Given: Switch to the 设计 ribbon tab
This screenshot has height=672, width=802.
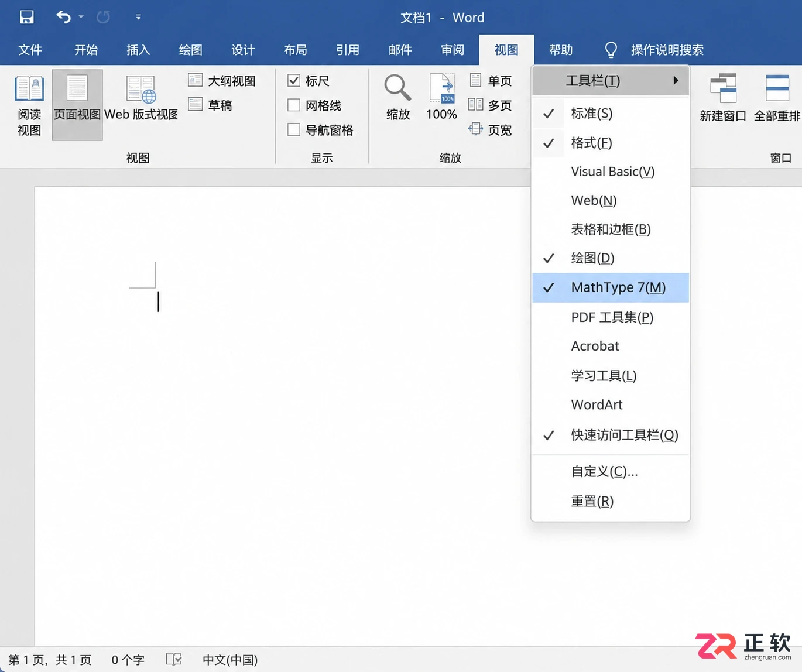Looking at the screenshot, I should pyautogui.click(x=243, y=50).
